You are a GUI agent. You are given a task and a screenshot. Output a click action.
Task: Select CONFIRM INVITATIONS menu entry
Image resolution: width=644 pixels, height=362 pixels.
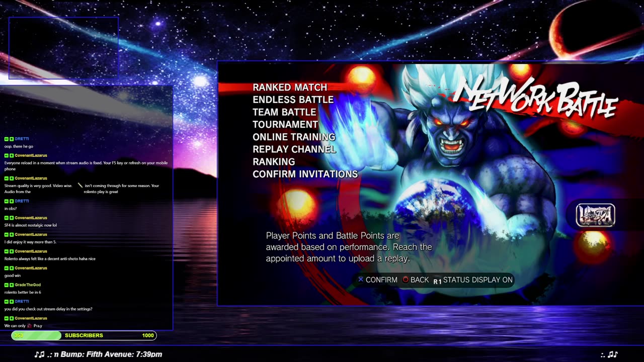pyautogui.click(x=305, y=174)
